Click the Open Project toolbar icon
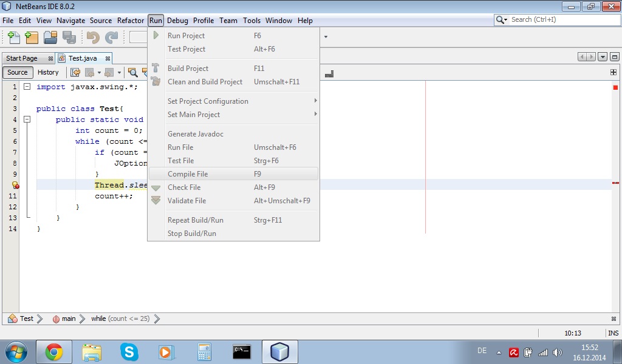The image size is (622, 364). [x=50, y=37]
